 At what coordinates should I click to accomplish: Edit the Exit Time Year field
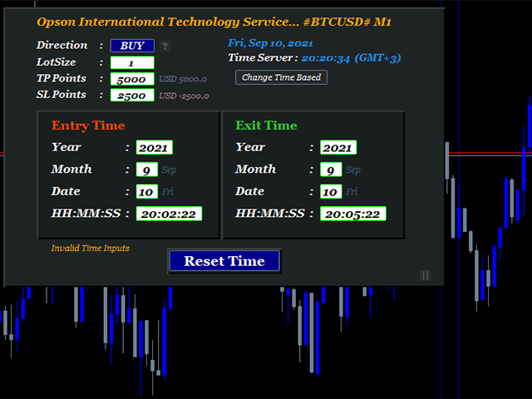[338, 148]
